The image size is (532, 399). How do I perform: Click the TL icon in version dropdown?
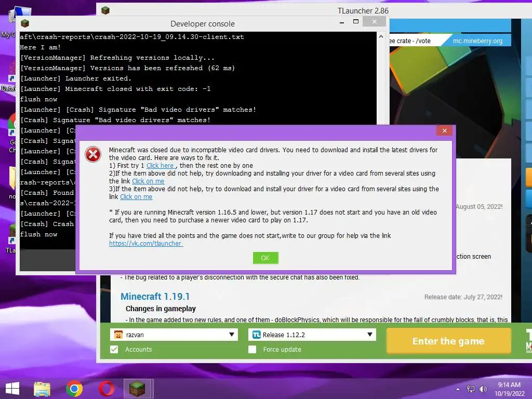click(x=257, y=335)
